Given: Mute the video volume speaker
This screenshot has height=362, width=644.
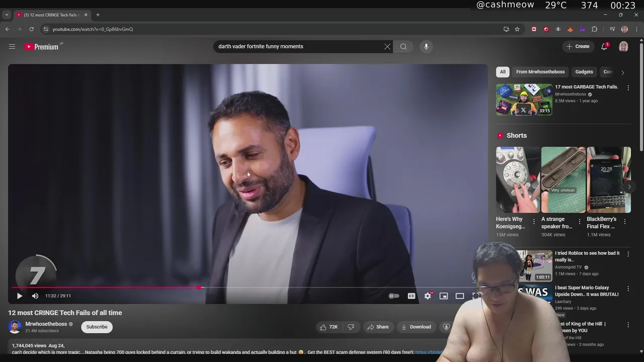Looking at the screenshot, I should point(35,296).
